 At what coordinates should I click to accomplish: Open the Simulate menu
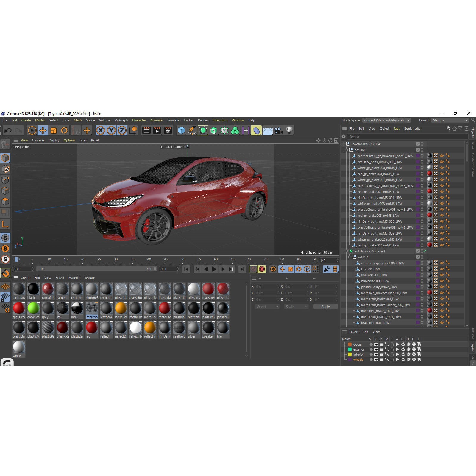(x=173, y=120)
